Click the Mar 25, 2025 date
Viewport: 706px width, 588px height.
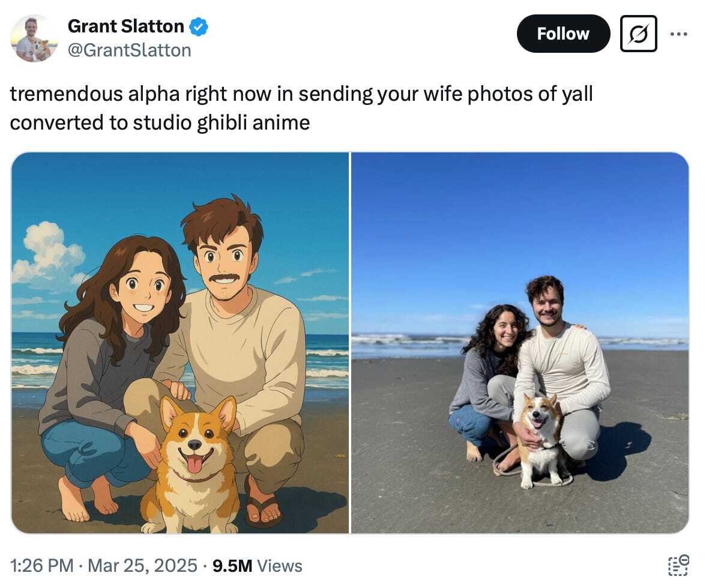[142, 566]
